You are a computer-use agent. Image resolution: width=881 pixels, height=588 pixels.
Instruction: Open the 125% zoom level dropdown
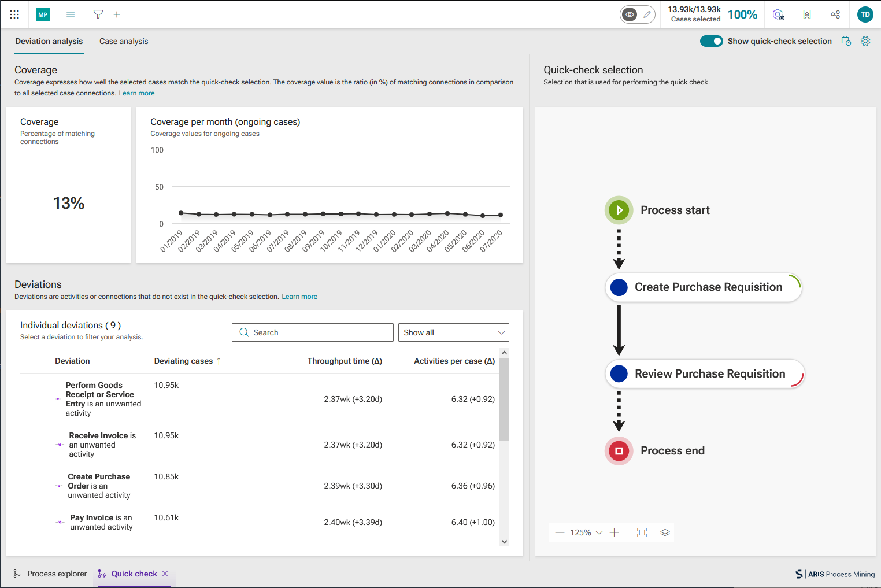click(586, 532)
